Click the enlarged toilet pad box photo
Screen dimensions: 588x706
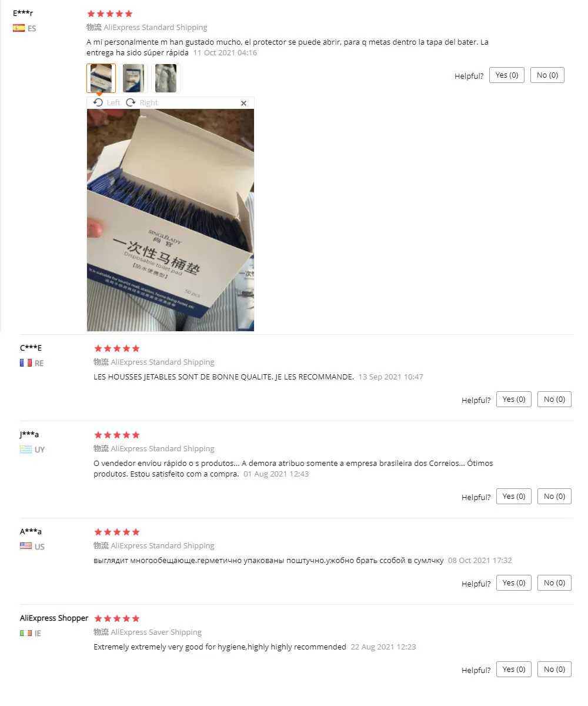[171, 220]
